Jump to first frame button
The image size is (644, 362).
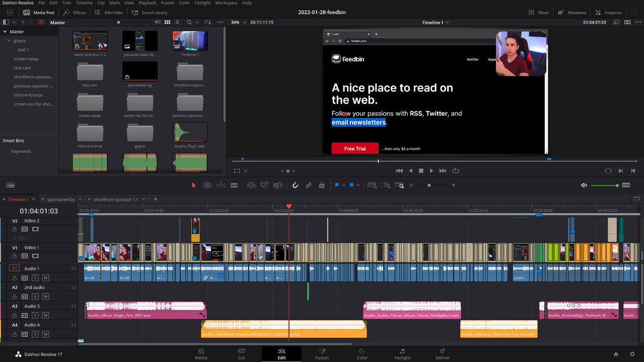coord(399,171)
